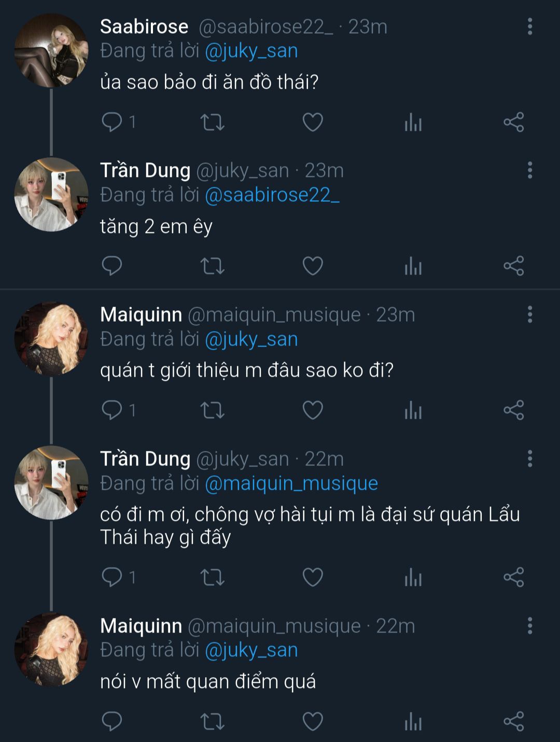Open Saabirose's profile picture
Screen dimensions: 560x742
pos(51,51)
